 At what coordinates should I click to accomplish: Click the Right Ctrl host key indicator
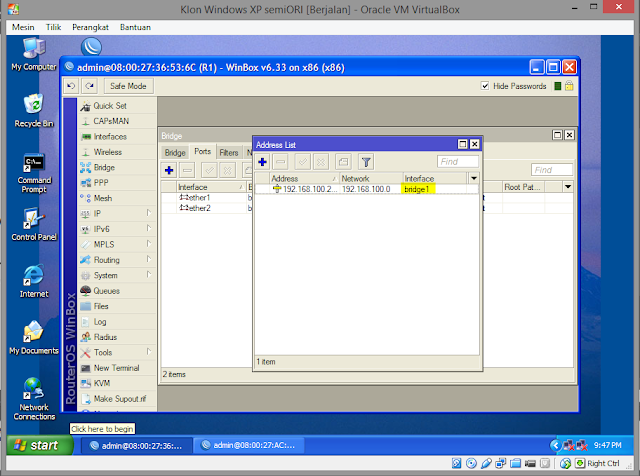point(603,463)
